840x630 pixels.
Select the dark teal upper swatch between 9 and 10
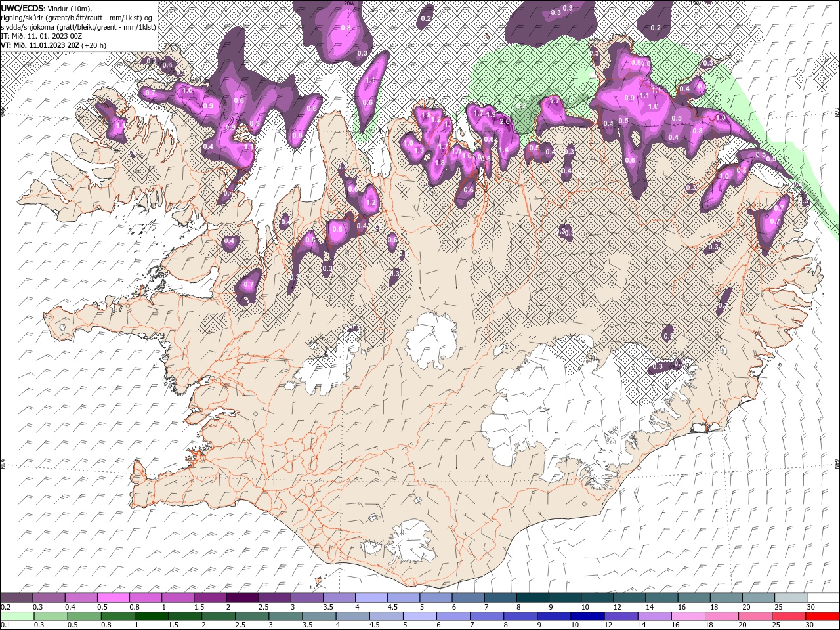(564, 597)
